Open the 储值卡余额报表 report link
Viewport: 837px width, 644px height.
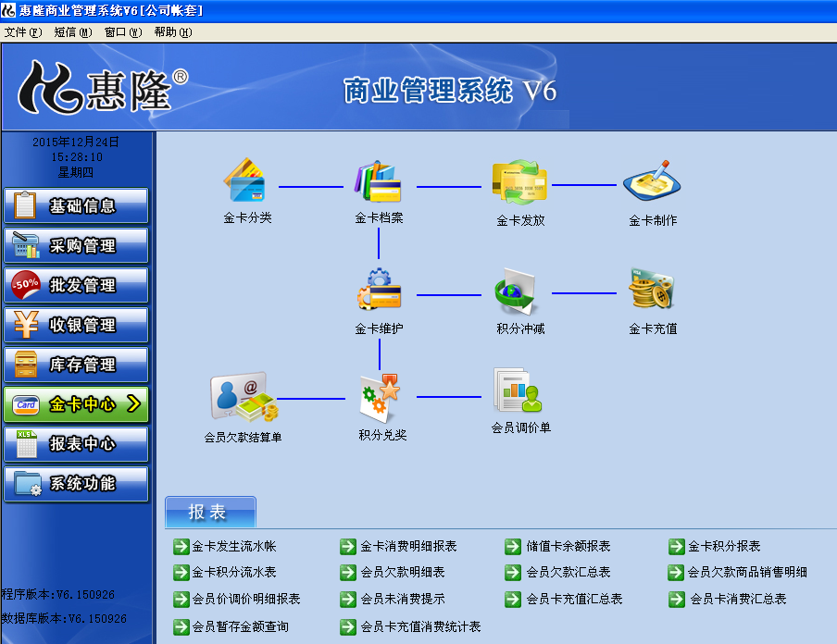568,546
